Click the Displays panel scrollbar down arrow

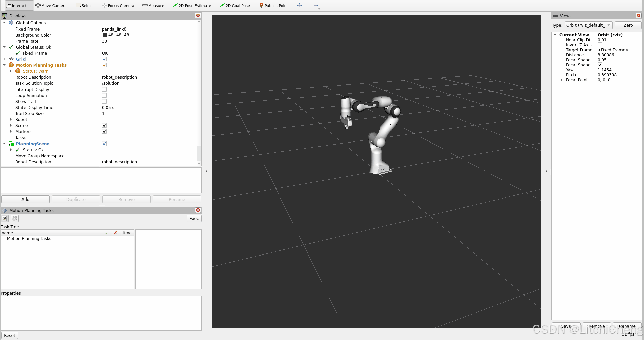[199, 163]
